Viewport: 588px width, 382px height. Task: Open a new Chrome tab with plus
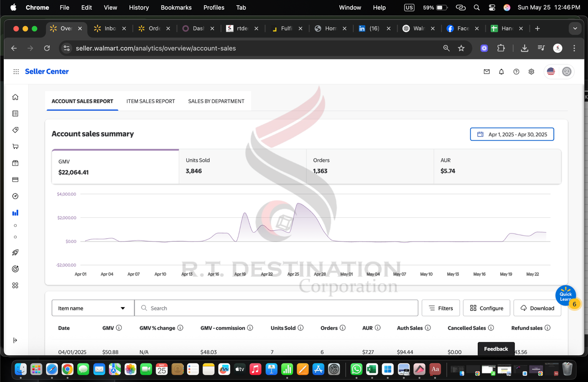(537, 29)
